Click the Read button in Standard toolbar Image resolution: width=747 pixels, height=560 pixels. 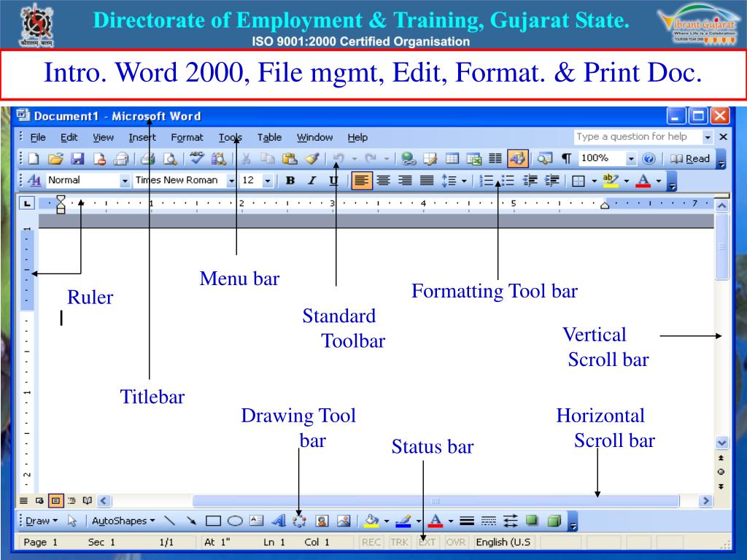pyautogui.click(x=690, y=159)
